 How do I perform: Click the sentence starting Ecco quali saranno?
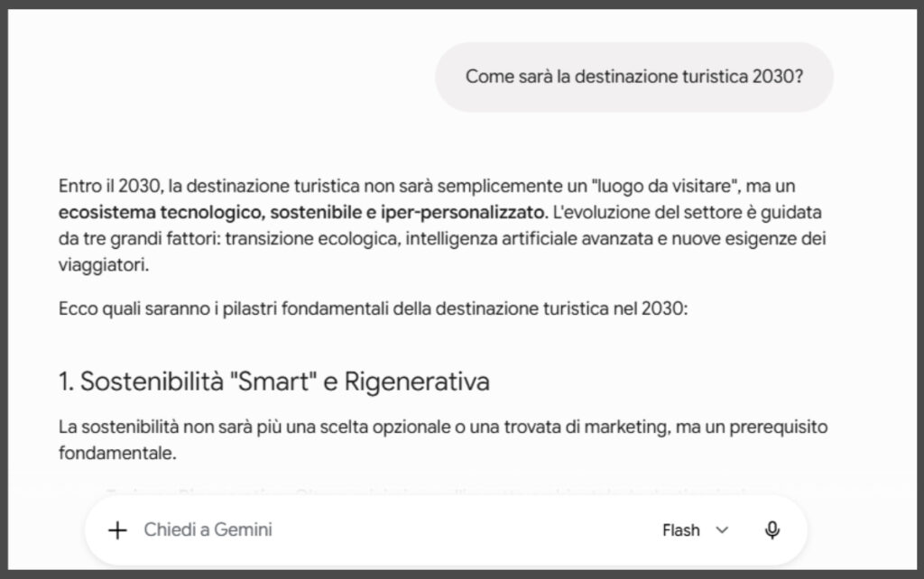373,308
